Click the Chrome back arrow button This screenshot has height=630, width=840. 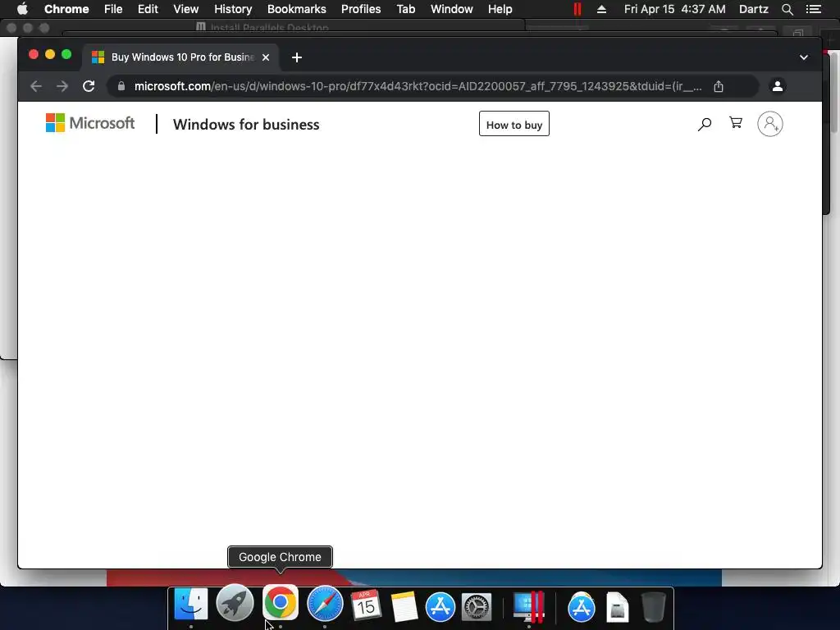click(x=36, y=86)
